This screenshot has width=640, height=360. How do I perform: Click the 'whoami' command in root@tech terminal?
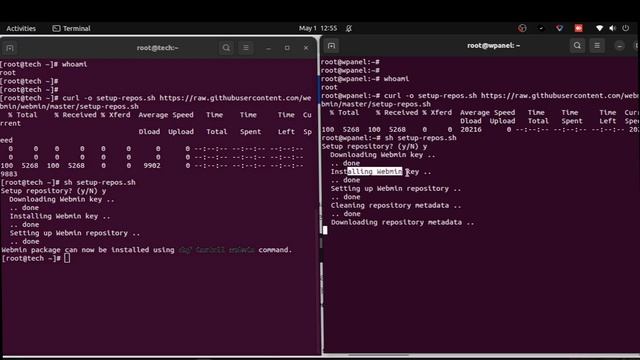74,64
